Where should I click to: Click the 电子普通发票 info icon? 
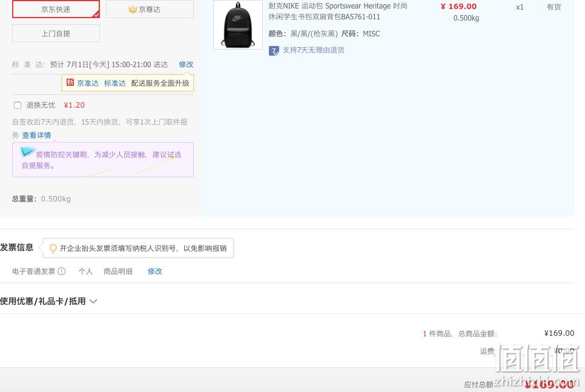click(62, 271)
